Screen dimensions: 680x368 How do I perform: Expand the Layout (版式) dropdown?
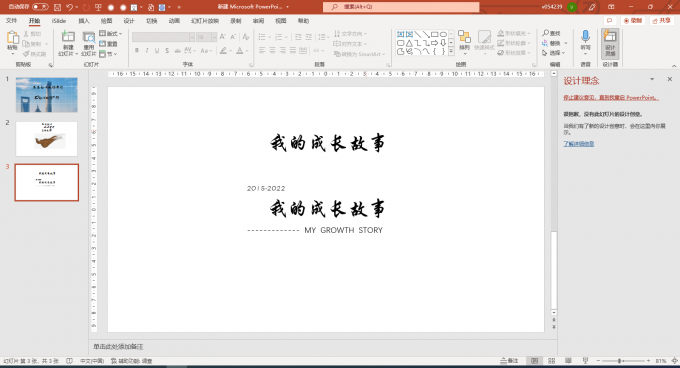[111, 33]
